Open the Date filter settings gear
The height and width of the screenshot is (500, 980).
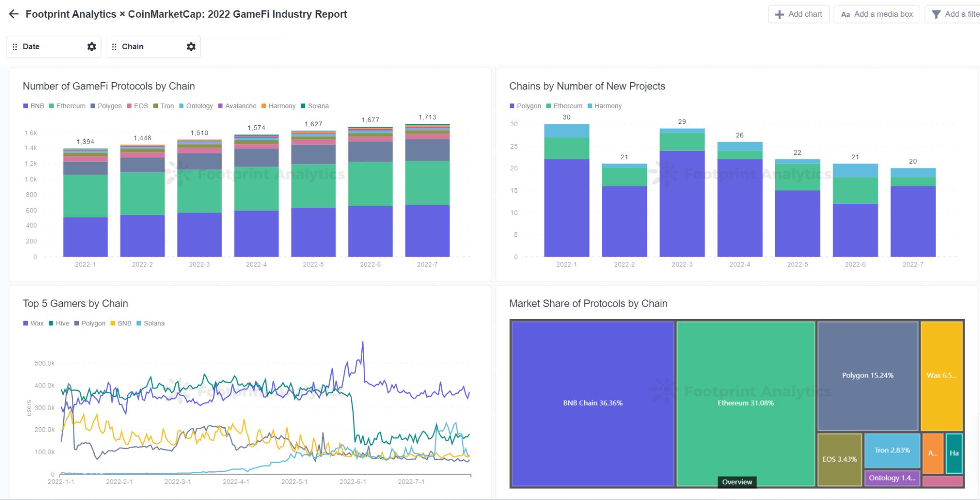tap(91, 46)
